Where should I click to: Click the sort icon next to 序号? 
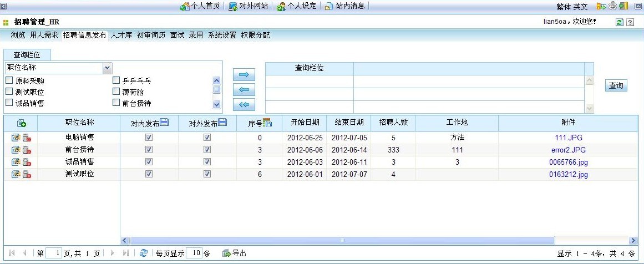(267, 123)
